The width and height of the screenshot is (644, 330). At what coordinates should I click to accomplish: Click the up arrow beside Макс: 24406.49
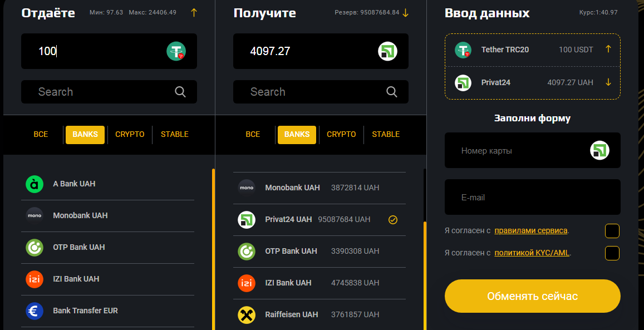pos(194,12)
